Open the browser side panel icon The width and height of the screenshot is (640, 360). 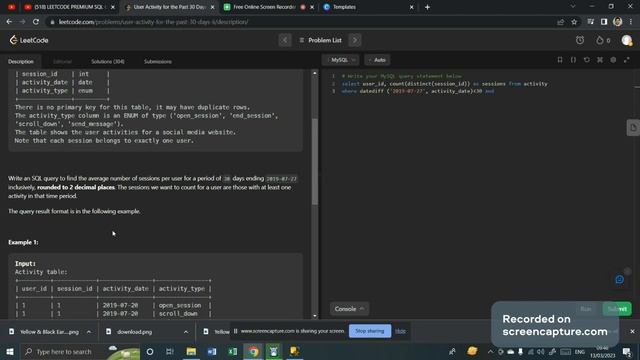pyautogui.click(x=604, y=22)
